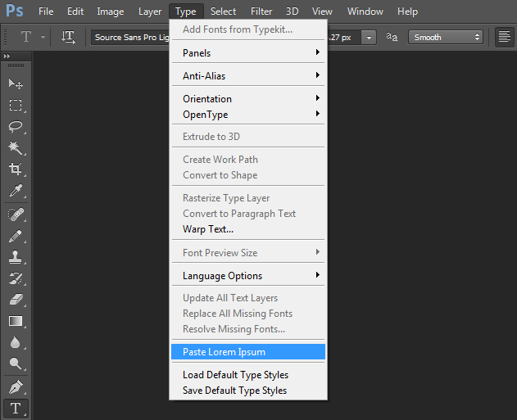The width and height of the screenshot is (517, 420).
Task: Click Rasterize Type Layer entry
Action: 248,198
